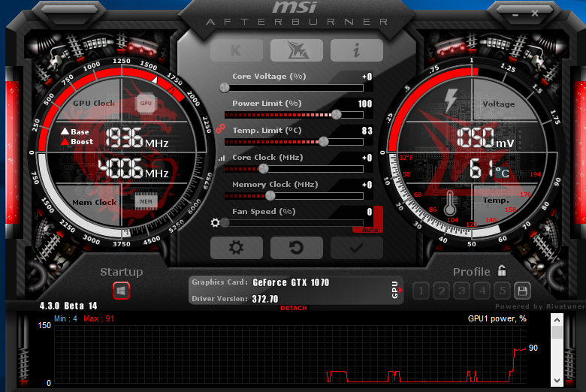Click the 4006 MHz memory clock readout
The width and height of the screenshot is (586, 392).
click(x=134, y=168)
